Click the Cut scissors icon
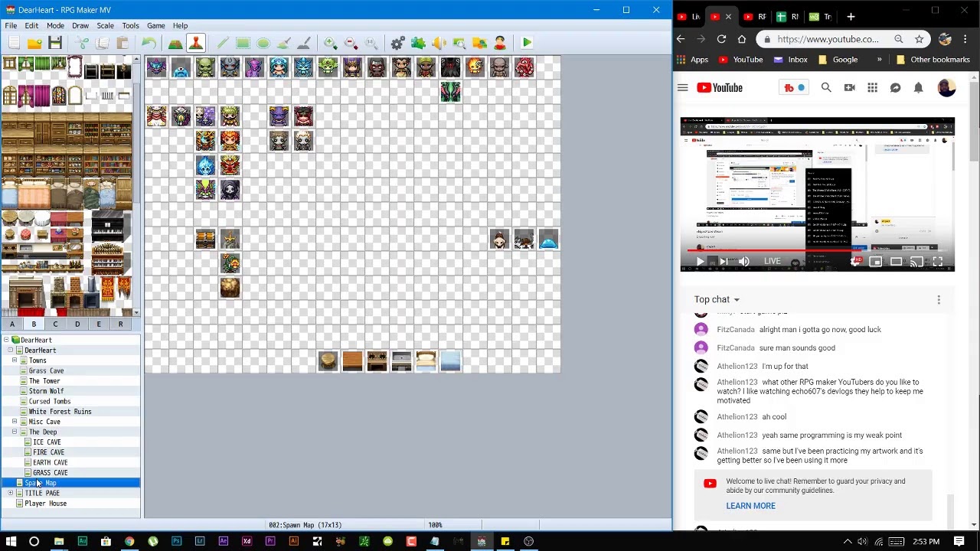 (x=83, y=43)
